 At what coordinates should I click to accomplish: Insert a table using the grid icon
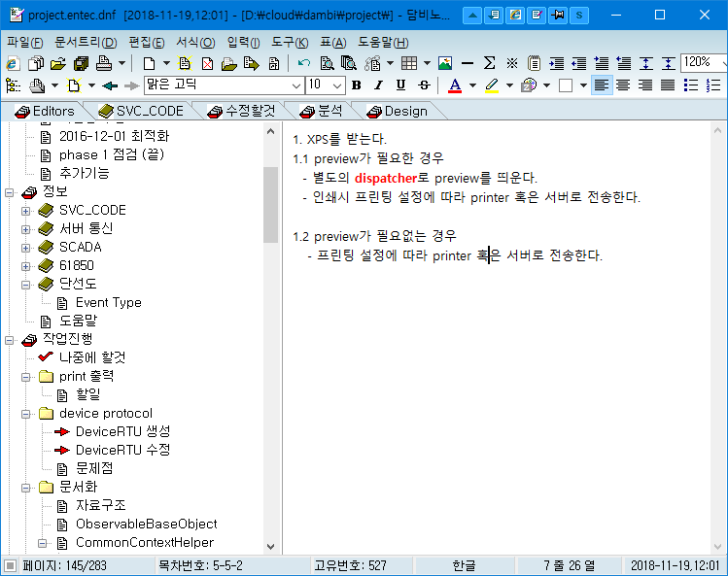[409, 63]
